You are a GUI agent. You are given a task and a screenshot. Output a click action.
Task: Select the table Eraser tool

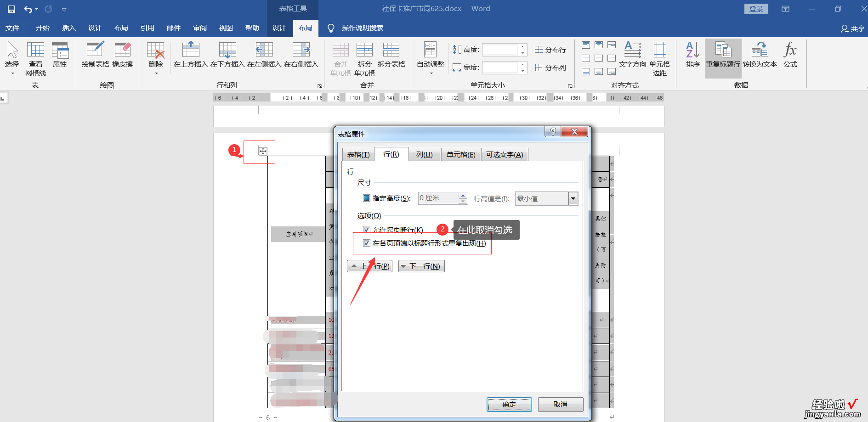click(123, 54)
